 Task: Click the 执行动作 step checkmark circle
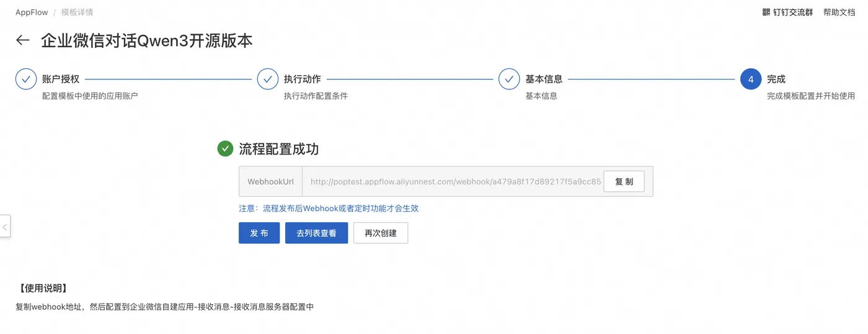[x=268, y=79]
